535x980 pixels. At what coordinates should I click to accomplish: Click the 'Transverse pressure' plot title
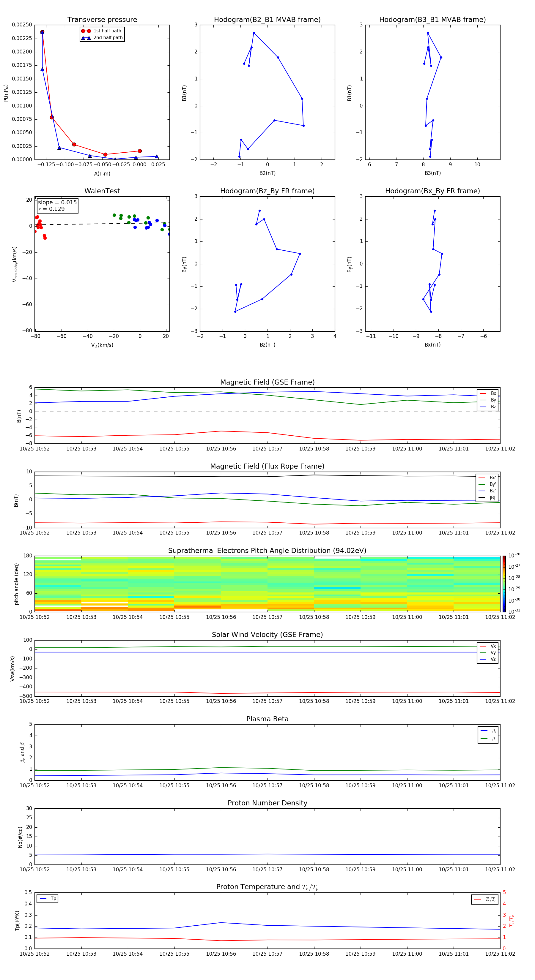(x=102, y=20)
